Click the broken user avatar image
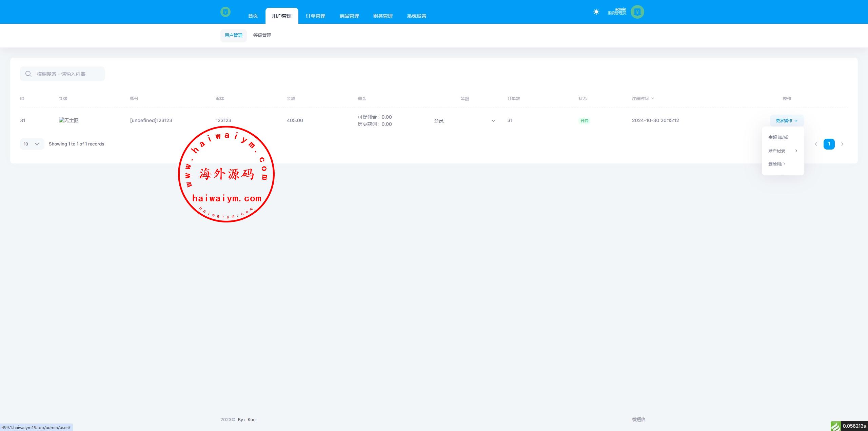 pos(68,120)
